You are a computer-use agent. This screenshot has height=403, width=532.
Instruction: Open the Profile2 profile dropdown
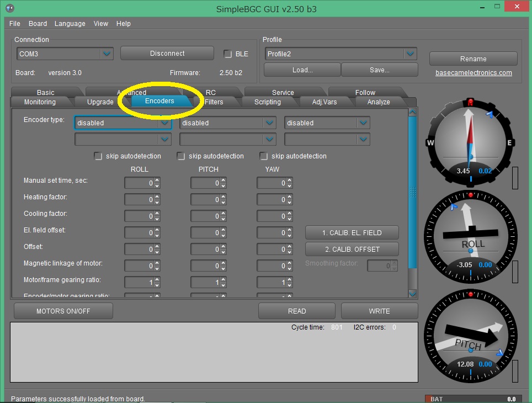[x=341, y=54]
